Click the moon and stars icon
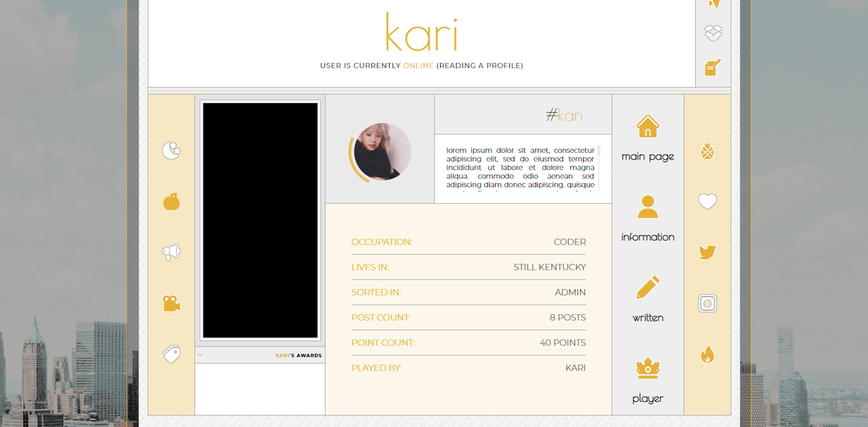Screen dimensions: 868x427 tap(172, 150)
